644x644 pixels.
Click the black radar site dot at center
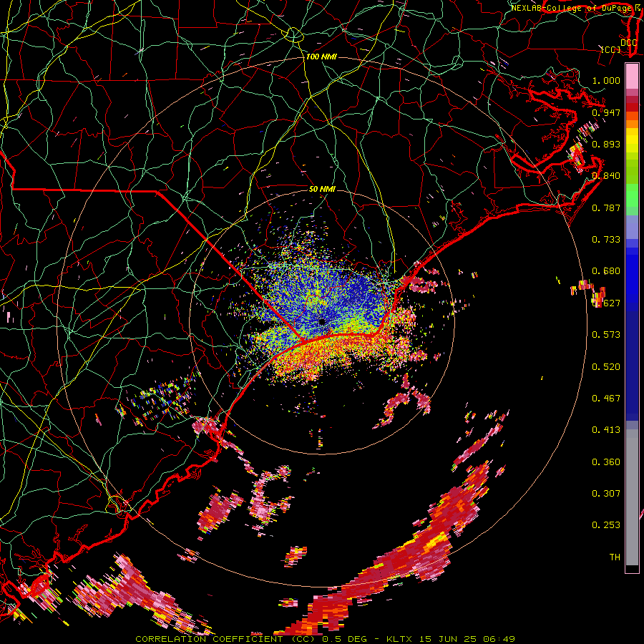322,322
